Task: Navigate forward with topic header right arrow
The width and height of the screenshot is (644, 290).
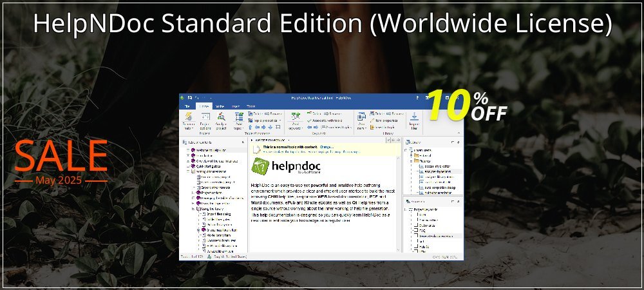Action: 398,140
